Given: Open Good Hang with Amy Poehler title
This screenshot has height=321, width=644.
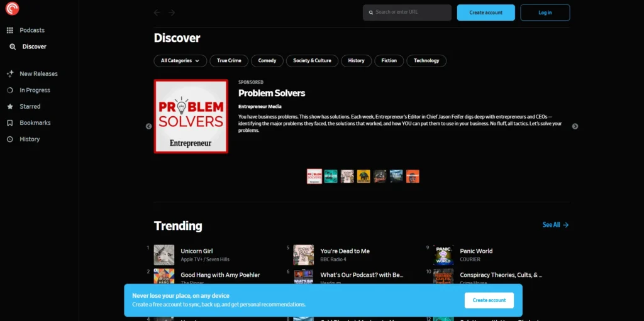Looking at the screenshot, I should coord(220,275).
